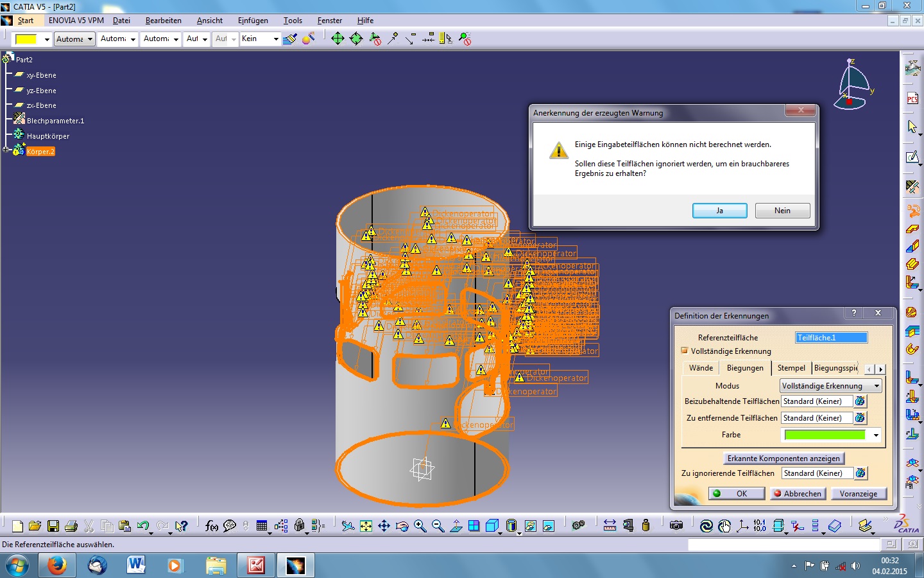This screenshot has height=578, width=924.
Task: Click the Multi-View icon
Action: (x=474, y=526)
